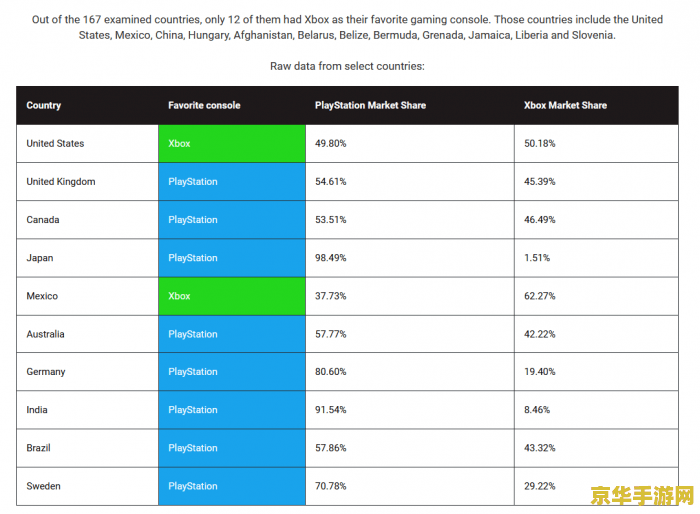Click the blue PlayStation cell for Japan
This screenshot has width=700, height=514.
(x=231, y=258)
